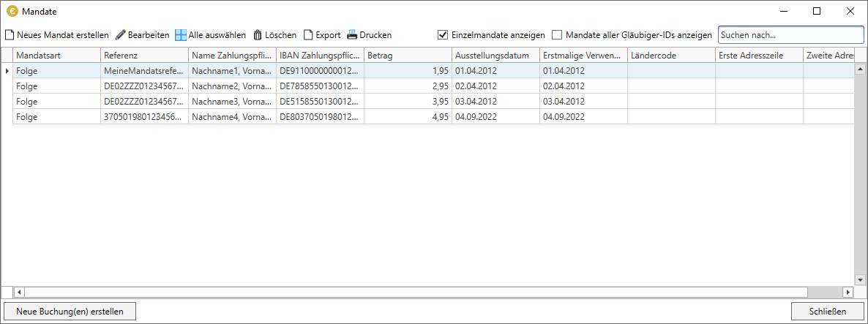This screenshot has height=324, width=868.
Task: Click IBAN cell DE9110000000012...
Action: tap(320, 71)
